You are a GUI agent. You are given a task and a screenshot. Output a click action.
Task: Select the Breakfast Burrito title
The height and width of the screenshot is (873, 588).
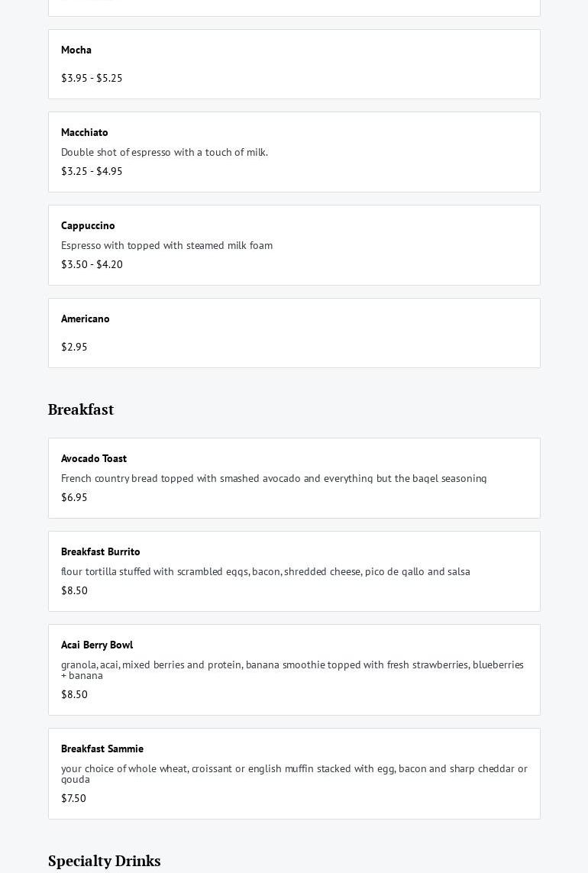(x=101, y=552)
